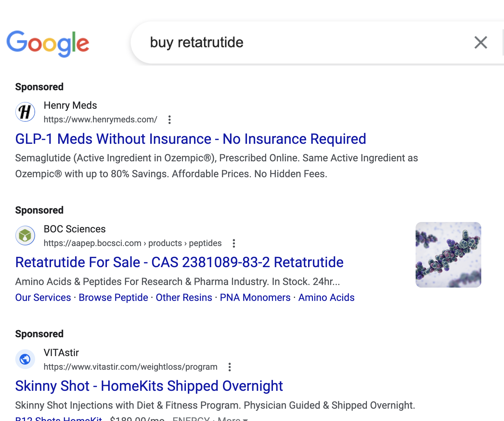Click the peptide molecule thumbnail image
The image size is (504, 421).
[x=448, y=255]
